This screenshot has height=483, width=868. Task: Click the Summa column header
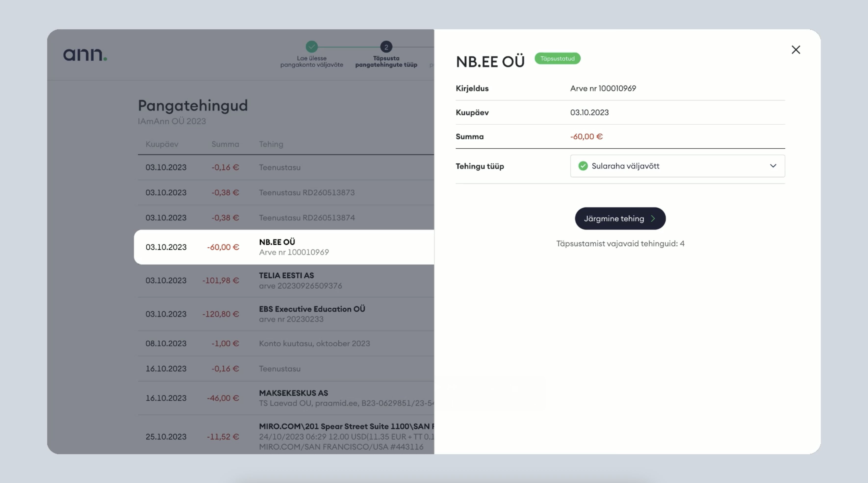(x=225, y=144)
